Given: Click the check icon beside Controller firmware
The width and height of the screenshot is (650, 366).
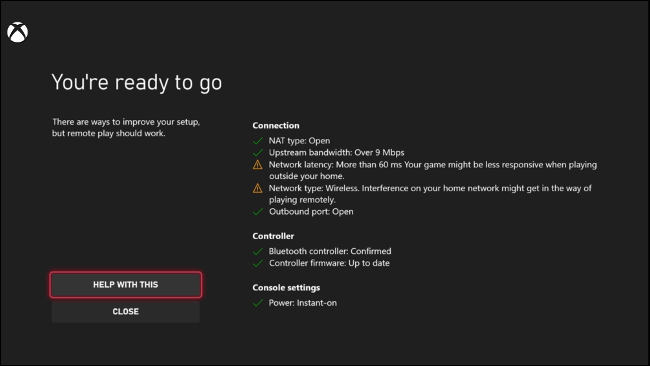Looking at the screenshot, I should click(x=258, y=263).
